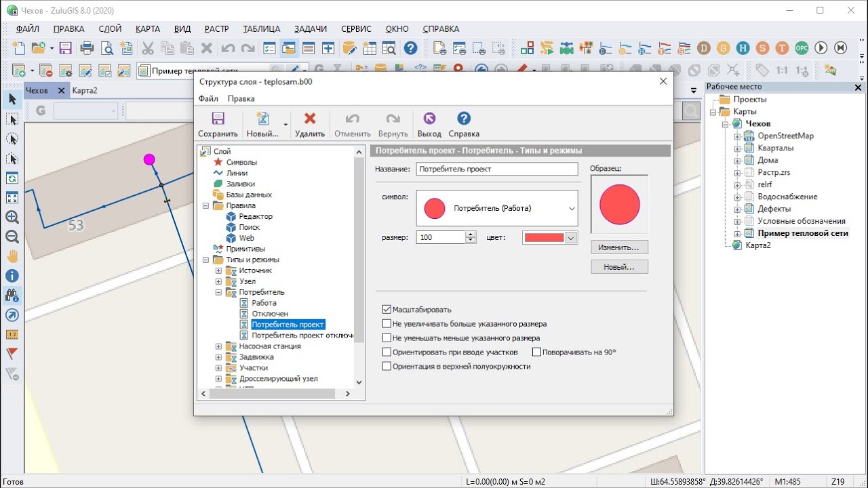This screenshot has width=868, height=488.
Task: Open the ЗАДАЧИ menu
Action: (x=311, y=29)
